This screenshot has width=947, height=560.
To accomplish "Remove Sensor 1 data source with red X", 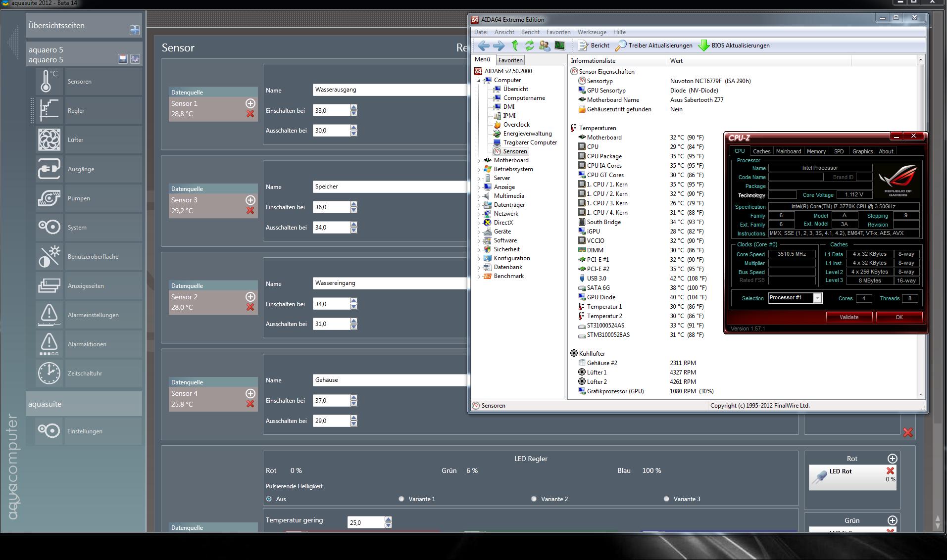I will pyautogui.click(x=250, y=114).
